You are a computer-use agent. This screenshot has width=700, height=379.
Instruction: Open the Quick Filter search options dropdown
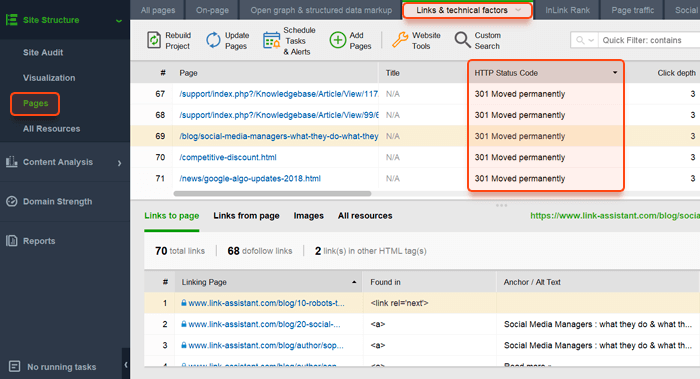pos(585,40)
